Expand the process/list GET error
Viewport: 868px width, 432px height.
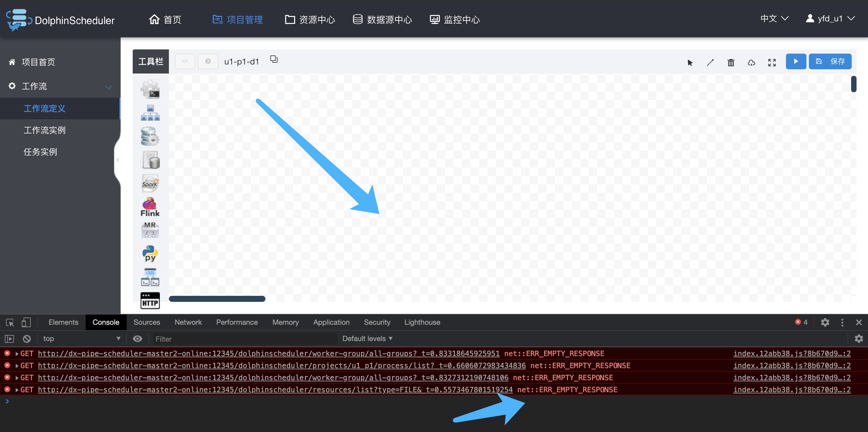[x=17, y=366]
